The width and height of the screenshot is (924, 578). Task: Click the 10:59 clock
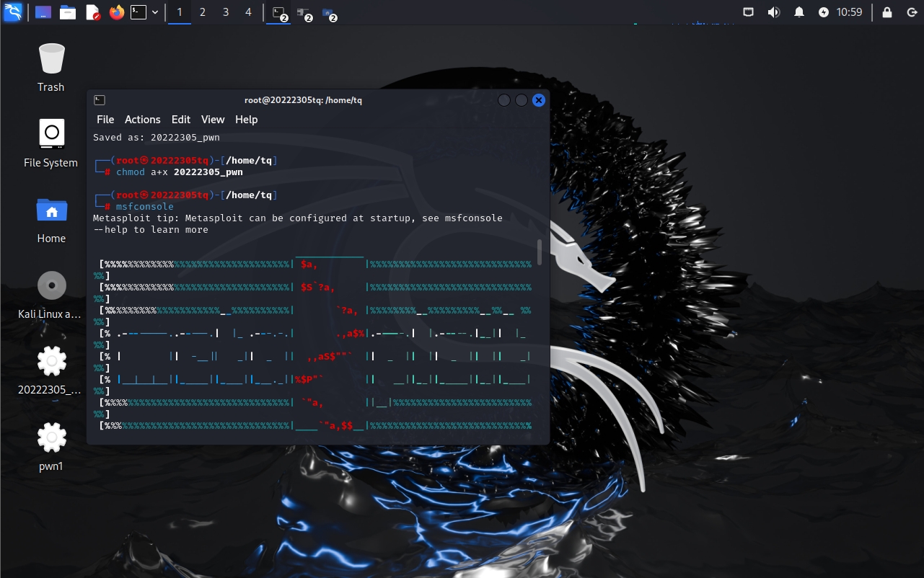849,12
